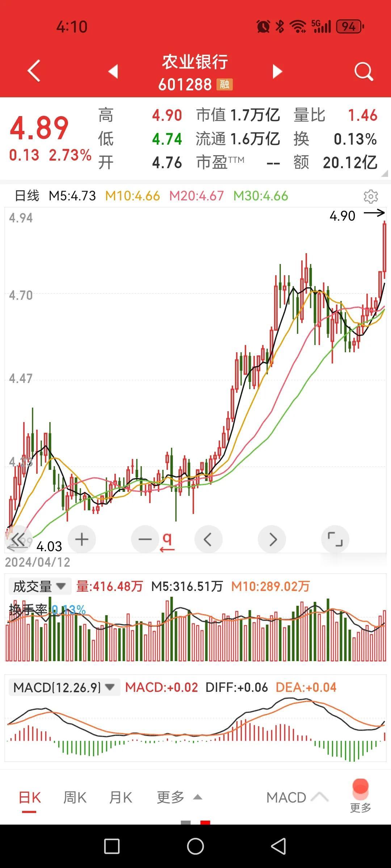This screenshot has width=391, height=868.
Task: Open Android recent apps square button
Action: coord(112,846)
